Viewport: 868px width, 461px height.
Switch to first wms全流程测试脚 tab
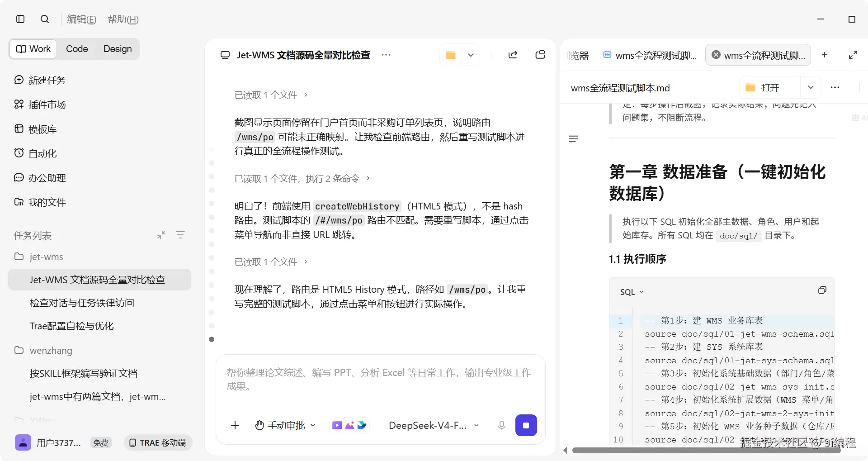coord(651,55)
